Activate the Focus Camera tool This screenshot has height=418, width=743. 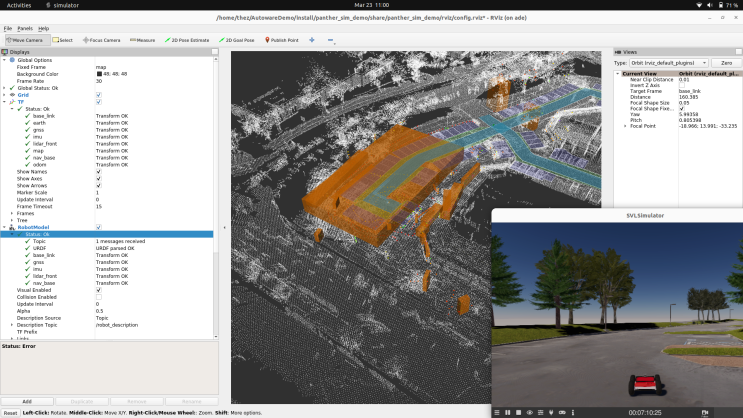pos(102,40)
